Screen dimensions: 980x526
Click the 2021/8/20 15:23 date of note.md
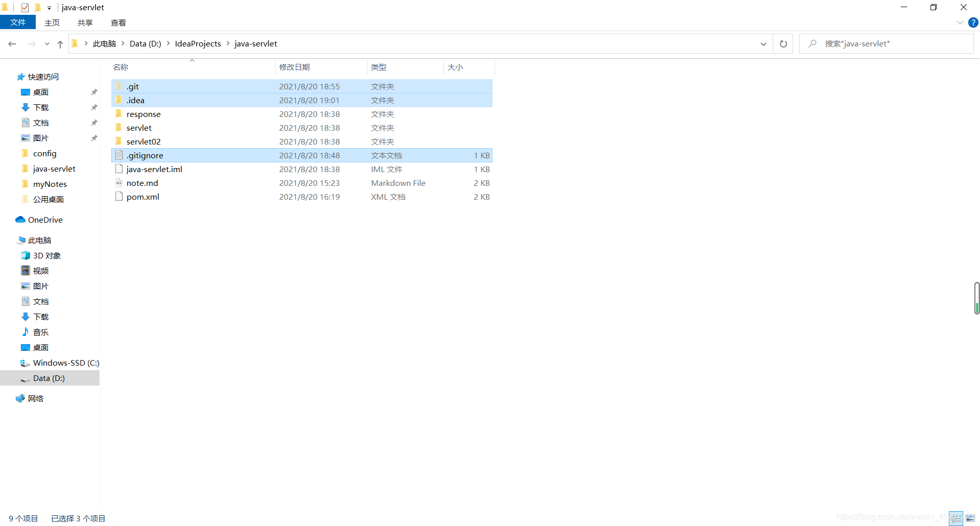309,183
